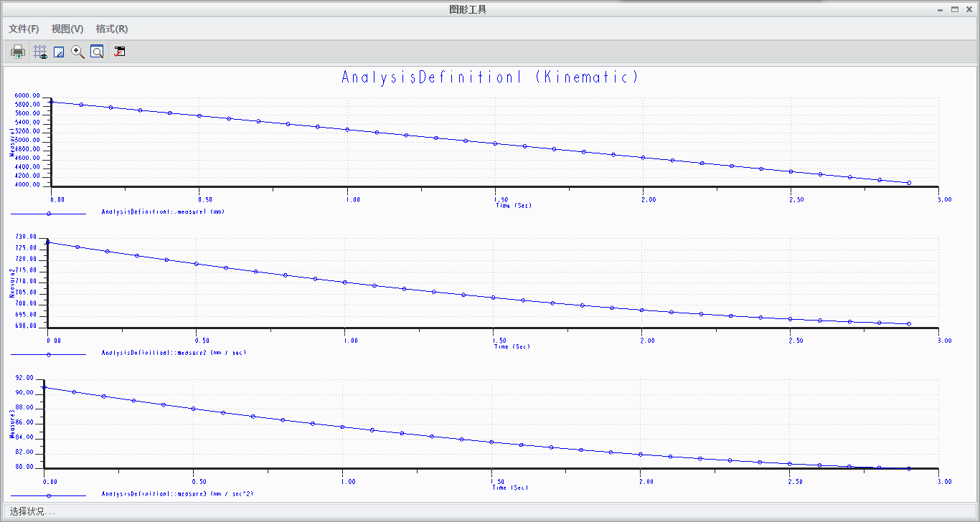
Task: Click the Print graph icon
Action: coord(18,52)
